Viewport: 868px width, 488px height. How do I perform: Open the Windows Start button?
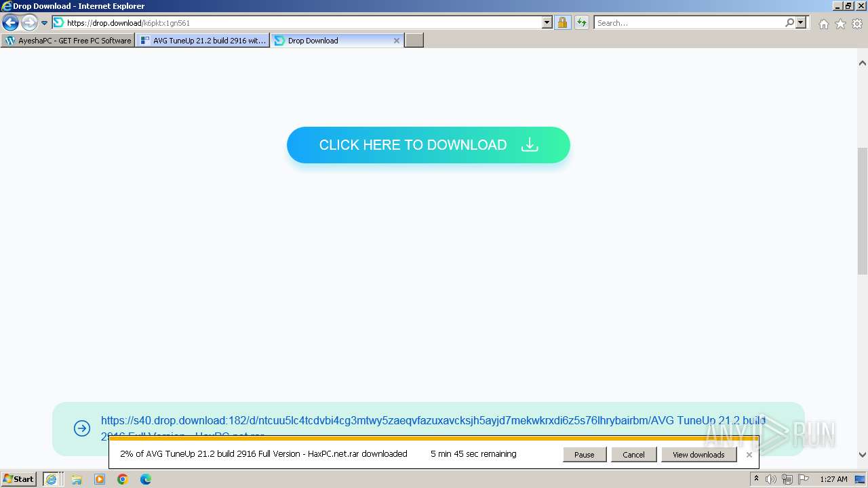pos(19,479)
